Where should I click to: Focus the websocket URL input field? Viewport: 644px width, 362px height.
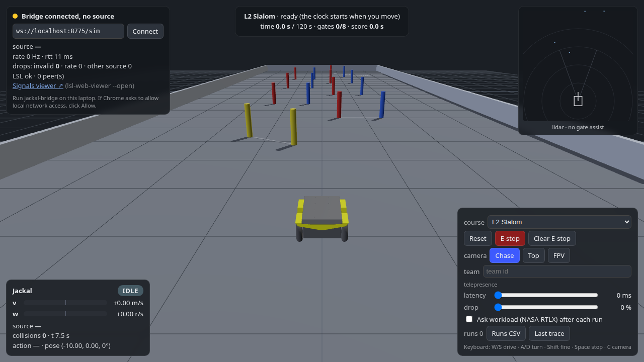[68, 31]
